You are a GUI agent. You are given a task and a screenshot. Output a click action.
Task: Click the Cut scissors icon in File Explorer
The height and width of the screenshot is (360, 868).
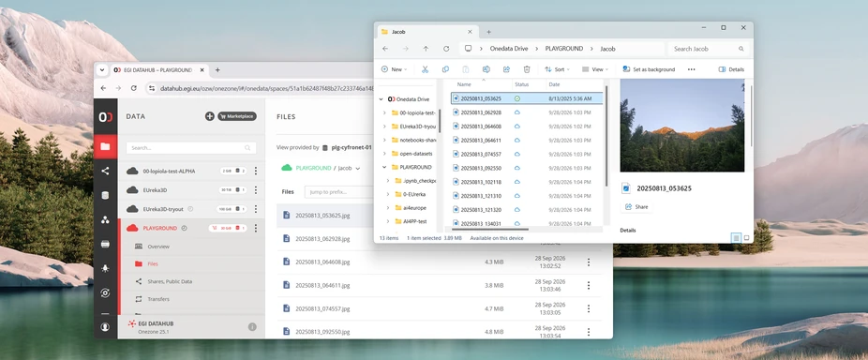tap(426, 69)
